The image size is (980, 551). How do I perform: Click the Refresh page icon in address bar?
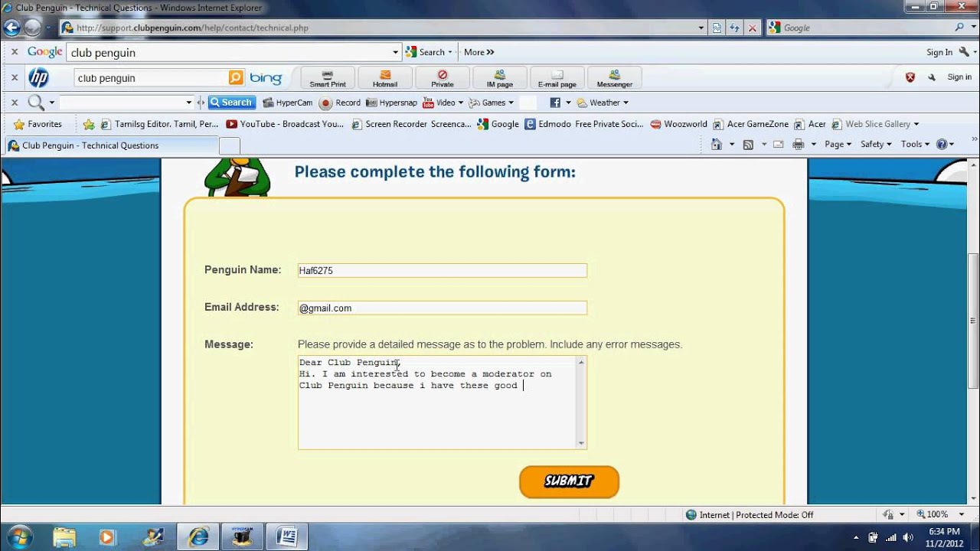(x=734, y=28)
